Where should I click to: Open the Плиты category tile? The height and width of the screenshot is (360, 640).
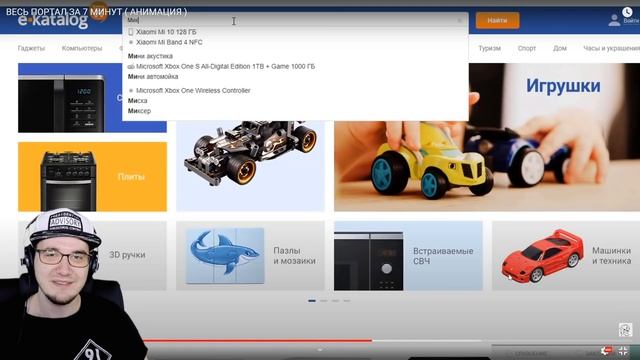92,177
